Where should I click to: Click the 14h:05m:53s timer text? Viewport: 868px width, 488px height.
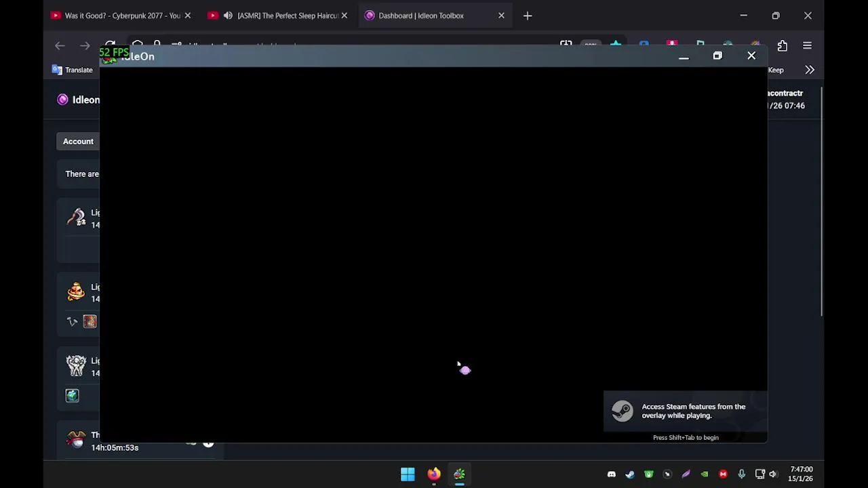click(115, 448)
